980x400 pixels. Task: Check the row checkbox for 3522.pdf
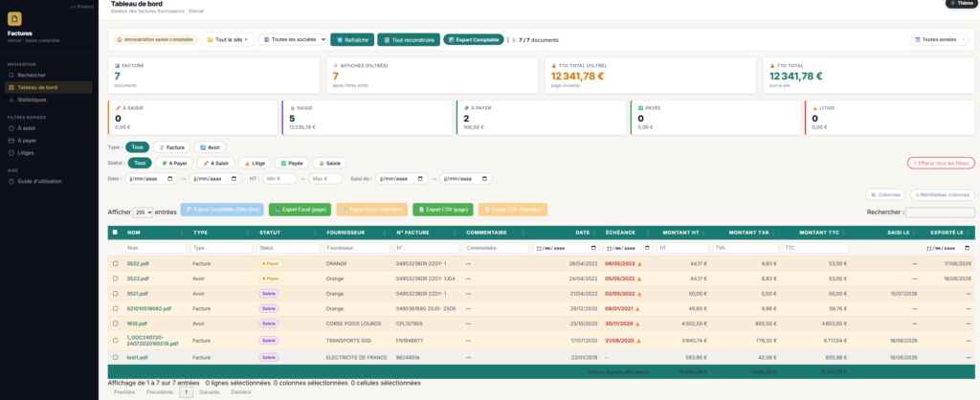click(115, 264)
